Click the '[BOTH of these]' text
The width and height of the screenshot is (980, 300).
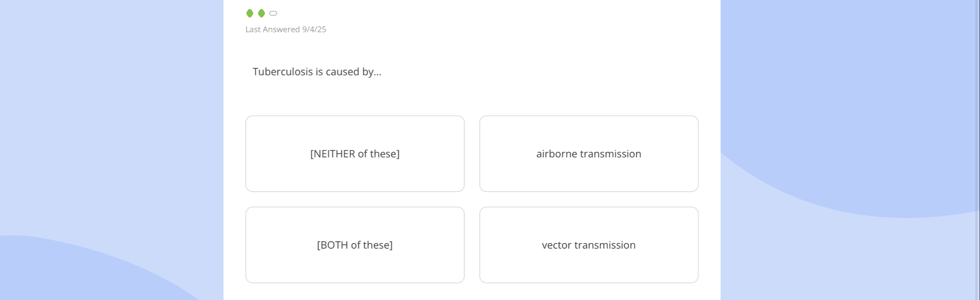(x=355, y=245)
